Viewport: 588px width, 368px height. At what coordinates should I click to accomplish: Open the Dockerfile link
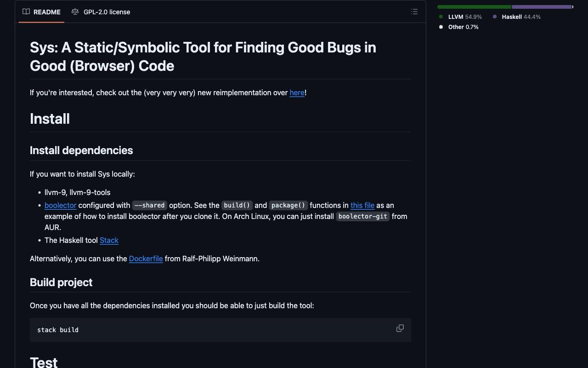(x=146, y=259)
